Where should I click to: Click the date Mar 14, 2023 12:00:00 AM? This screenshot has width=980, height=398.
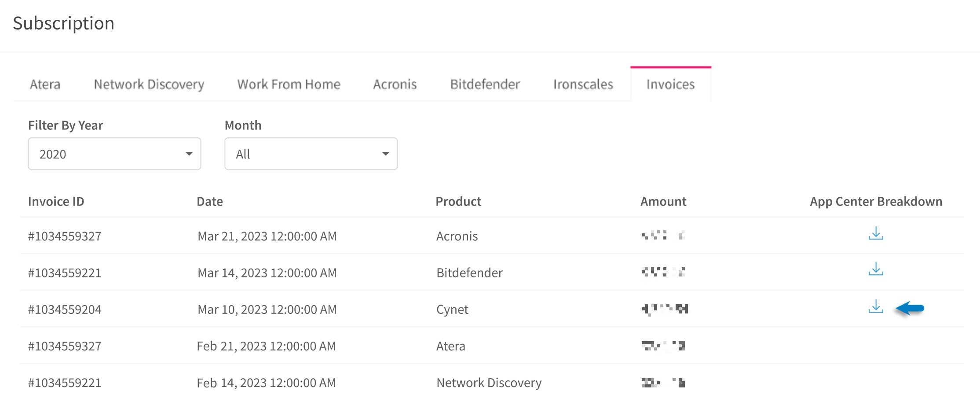267,273
